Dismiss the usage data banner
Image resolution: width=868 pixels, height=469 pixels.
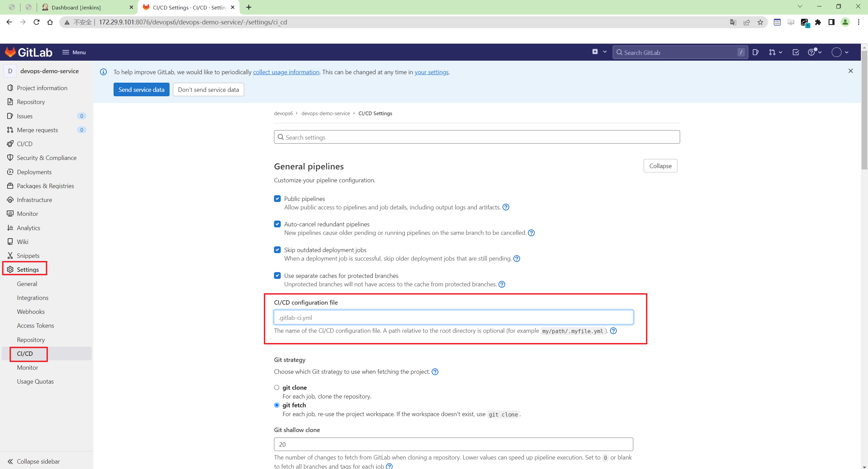[850, 71]
